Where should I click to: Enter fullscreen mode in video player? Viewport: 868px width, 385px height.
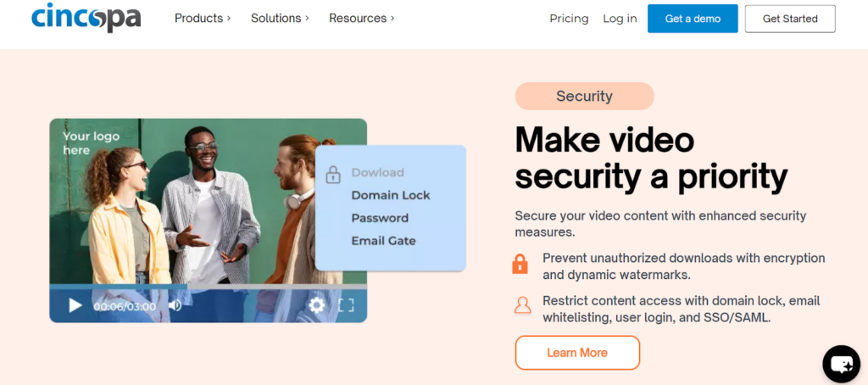click(x=346, y=305)
